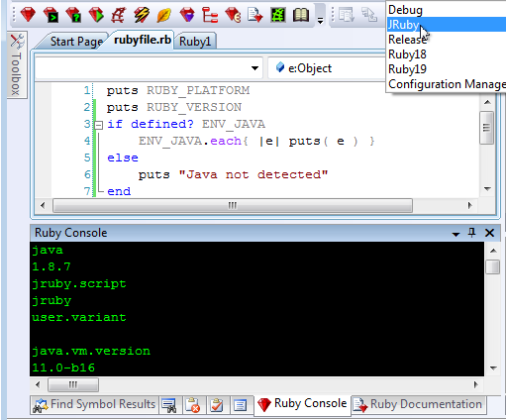This screenshot has width=506, height=420.
Task: Click the orange leaf toolbar icon
Action: coord(164,15)
